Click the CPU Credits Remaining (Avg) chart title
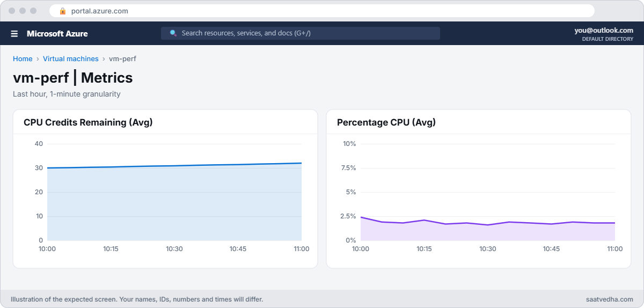Image resolution: width=644 pixels, height=308 pixels. tap(88, 122)
